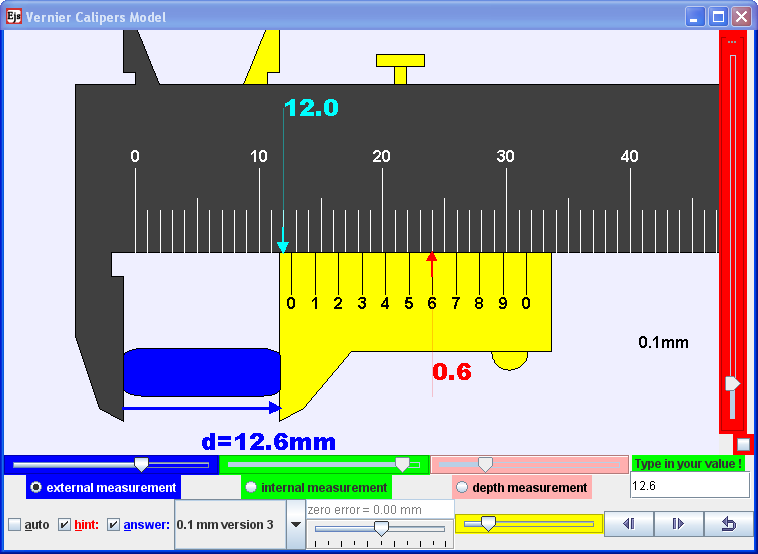Uncheck the answer checkbox

(113, 525)
